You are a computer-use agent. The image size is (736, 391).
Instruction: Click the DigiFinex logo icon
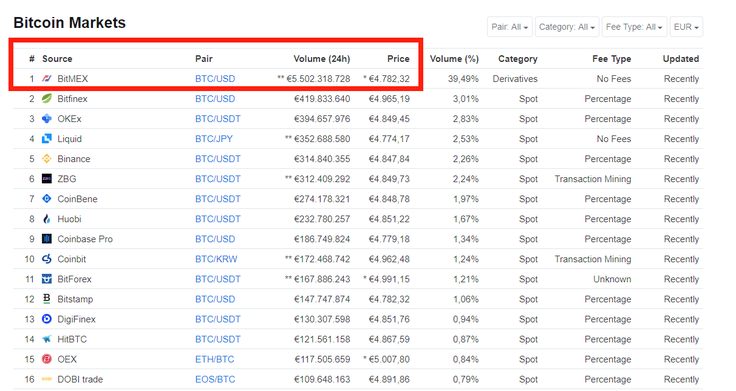pos(46,319)
